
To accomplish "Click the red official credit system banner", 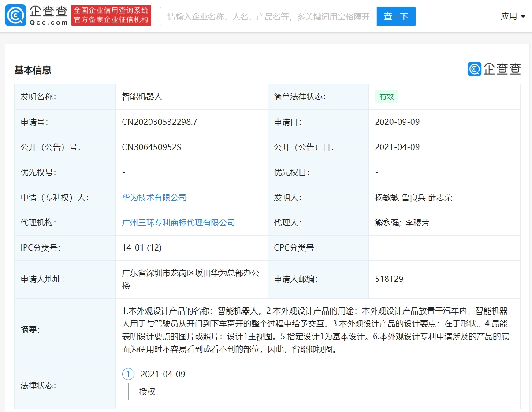I will click(111, 16).
